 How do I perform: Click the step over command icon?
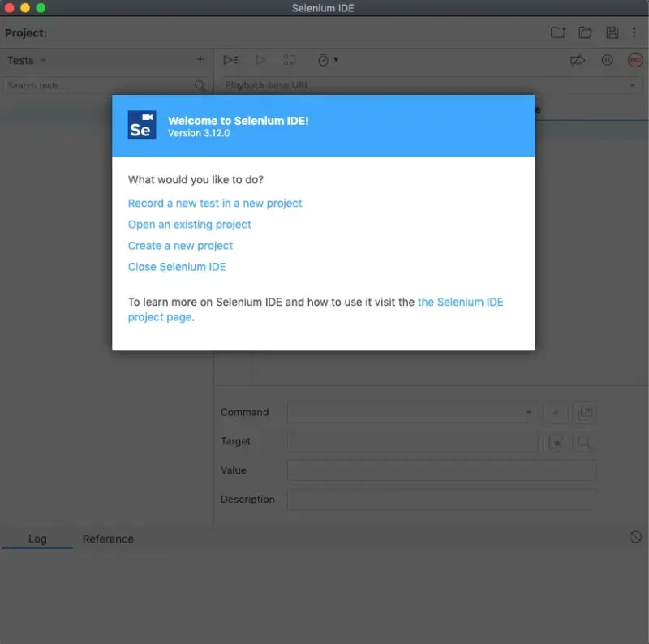[290, 60]
